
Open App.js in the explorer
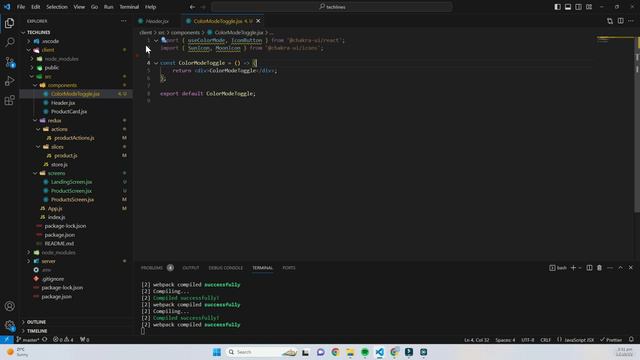tap(55, 209)
